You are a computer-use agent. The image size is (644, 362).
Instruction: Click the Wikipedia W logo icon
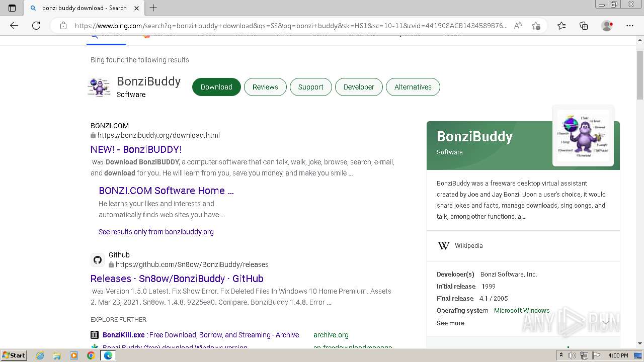pos(443,245)
